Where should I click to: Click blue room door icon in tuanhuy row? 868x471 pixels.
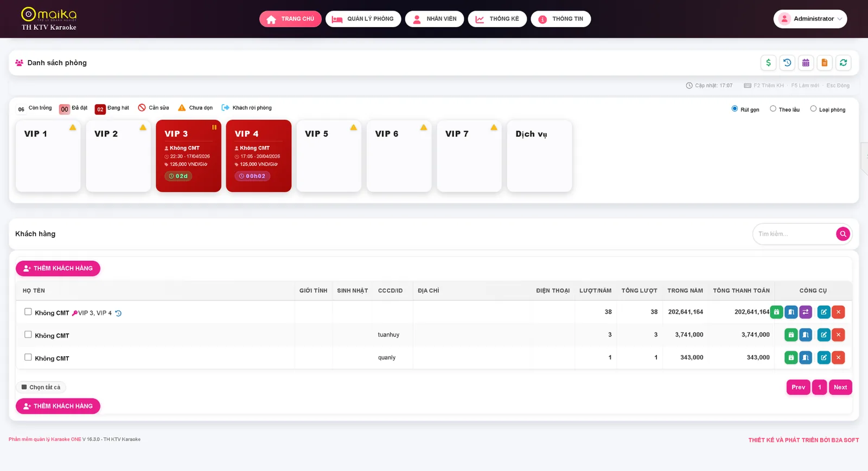coord(806,335)
